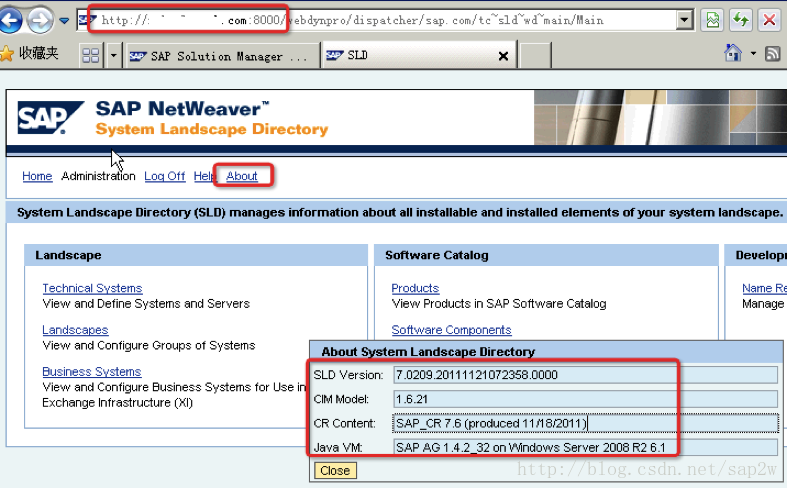Screen dimensions: 788x489
Task: Click the SAP logo in banner
Action: pyautogui.click(x=50, y=118)
